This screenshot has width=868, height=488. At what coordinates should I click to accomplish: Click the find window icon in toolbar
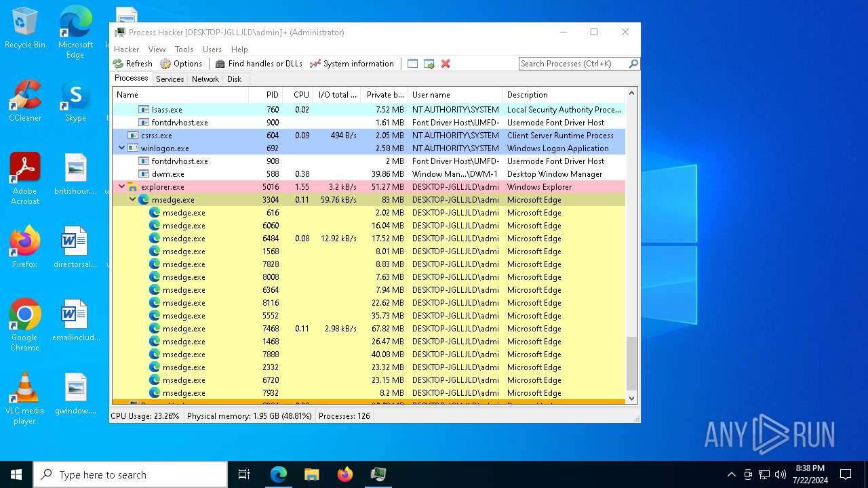pos(412,64)
